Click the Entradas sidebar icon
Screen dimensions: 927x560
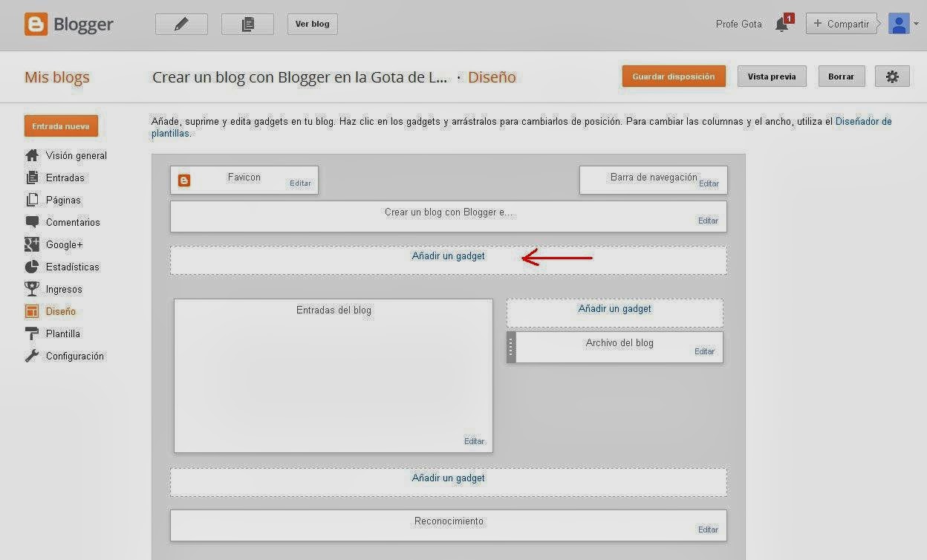click(x=32, y=178)
